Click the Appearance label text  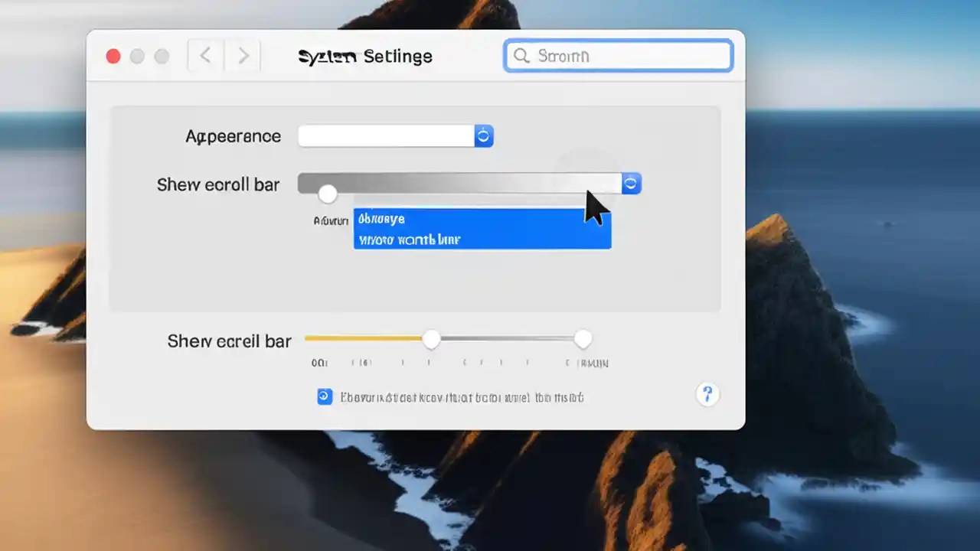[233, 135]
